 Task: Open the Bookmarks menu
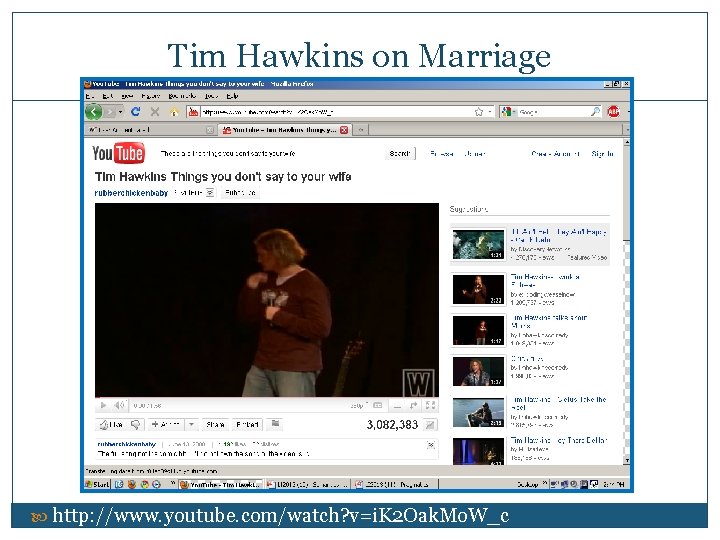[x=182, y=96]
